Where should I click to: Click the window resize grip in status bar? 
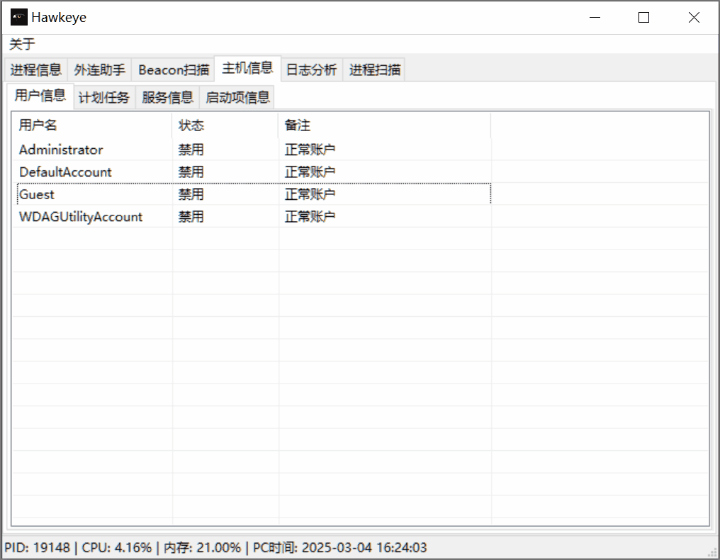713,552
